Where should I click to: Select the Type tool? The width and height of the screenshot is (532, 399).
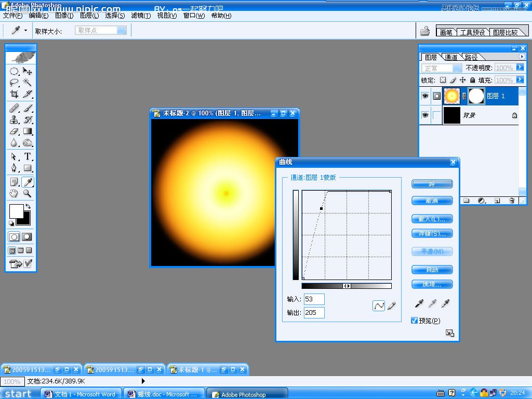click(x=28, y=156)
